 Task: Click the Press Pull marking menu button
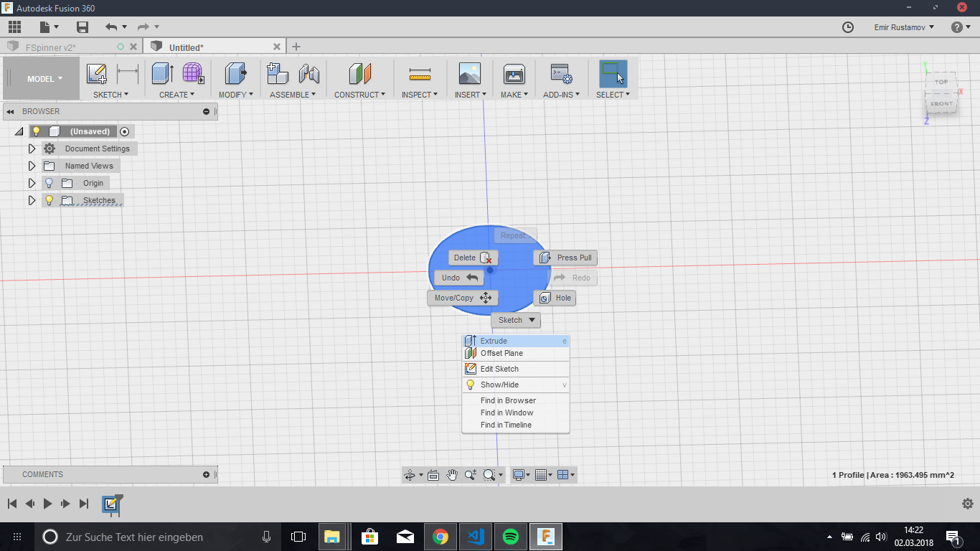point(566,258)
